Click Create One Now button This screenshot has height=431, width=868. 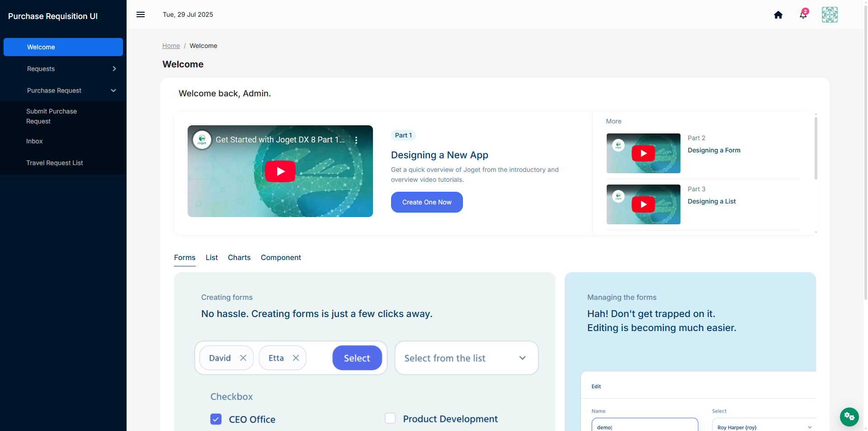tap(427, 202)
